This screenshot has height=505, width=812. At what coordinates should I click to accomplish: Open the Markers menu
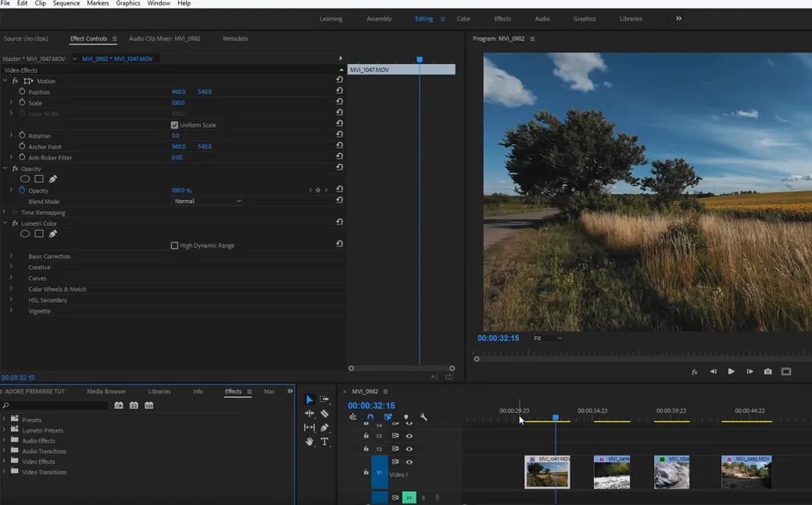(x=98, y=3)
